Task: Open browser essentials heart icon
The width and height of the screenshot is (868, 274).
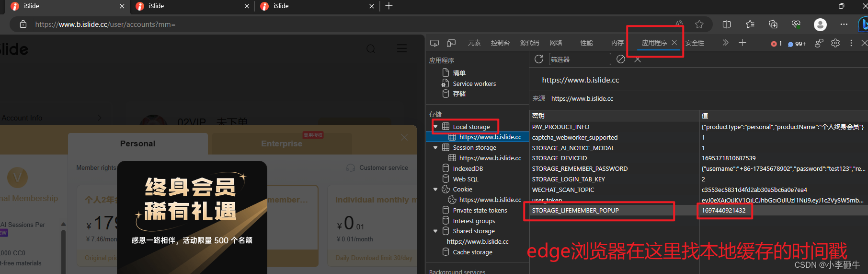Action: pos(796,24)
